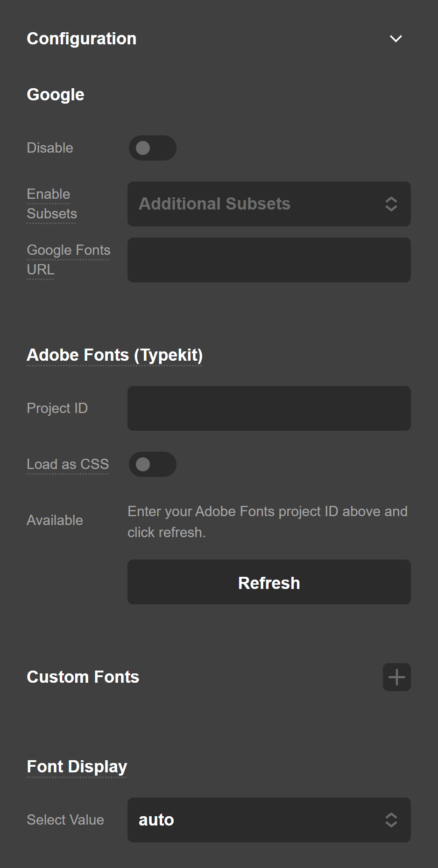Click the Adobe Fonts (Typekit) heading

tap(115, 355)
